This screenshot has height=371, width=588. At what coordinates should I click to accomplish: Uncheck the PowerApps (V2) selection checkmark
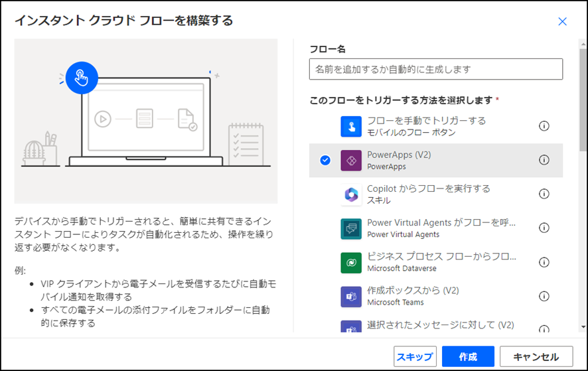[x=325, y=160]
